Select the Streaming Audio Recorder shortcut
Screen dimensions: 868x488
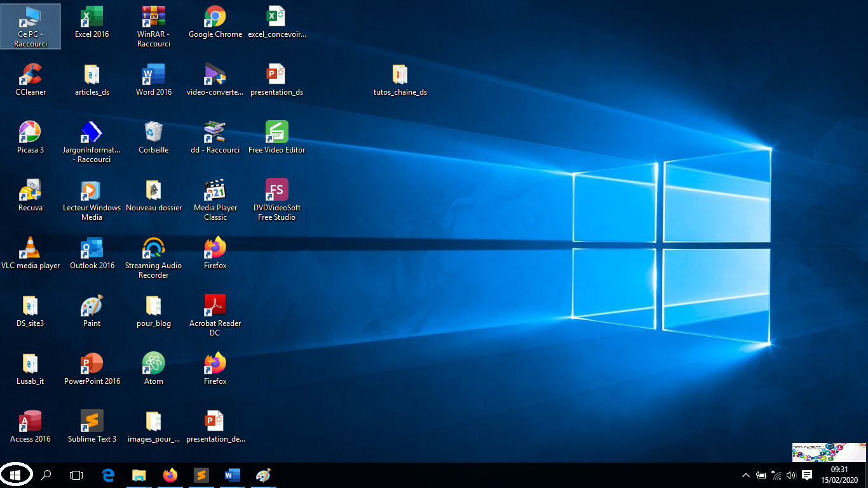click(x=154, y=258)
